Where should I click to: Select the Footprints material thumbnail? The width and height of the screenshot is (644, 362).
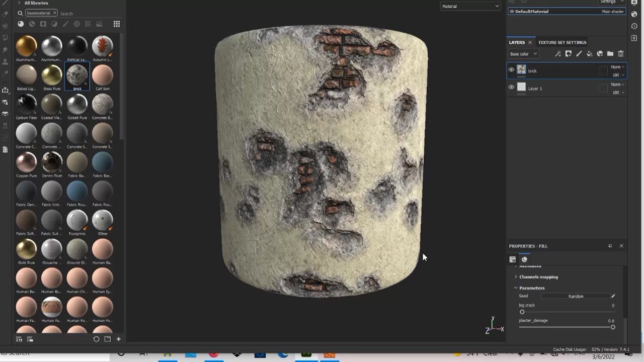click(77, 220)
